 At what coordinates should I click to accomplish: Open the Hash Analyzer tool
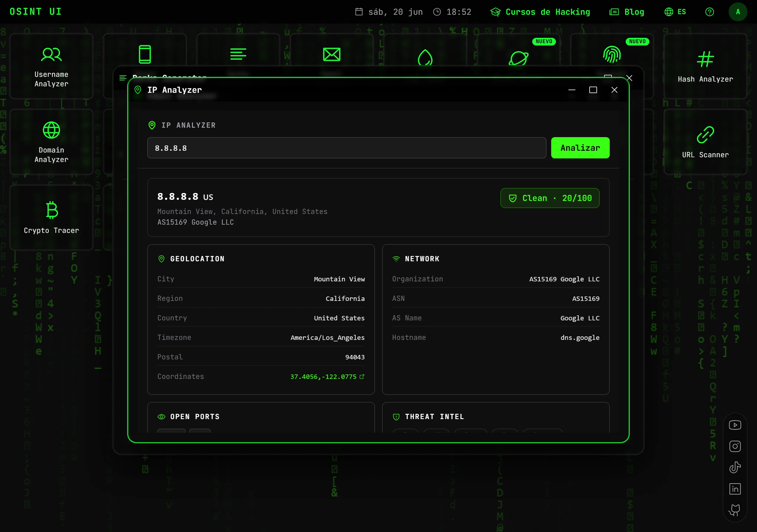[x=705, y=66]
